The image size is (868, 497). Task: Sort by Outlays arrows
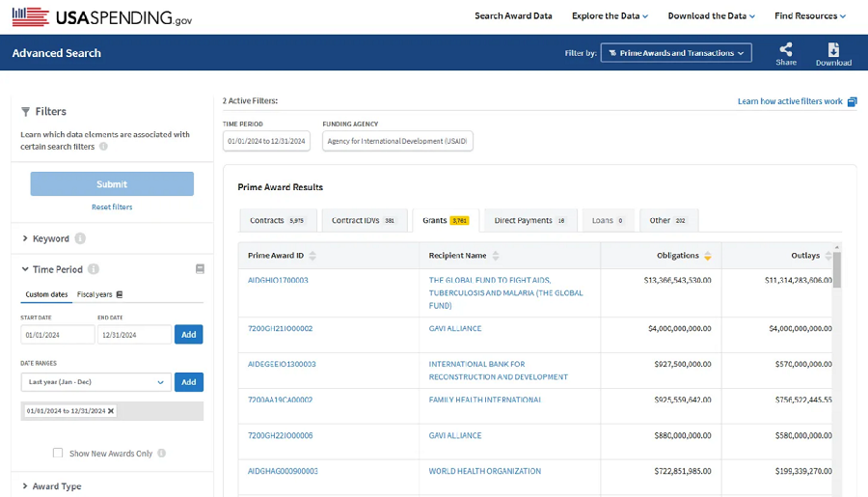click(x=828, y=256)
